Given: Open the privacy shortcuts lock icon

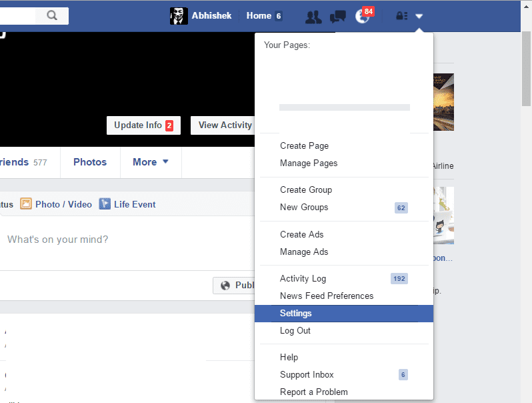Looking at the screenshot, I should pyautogui.click(x=402, y=15).
